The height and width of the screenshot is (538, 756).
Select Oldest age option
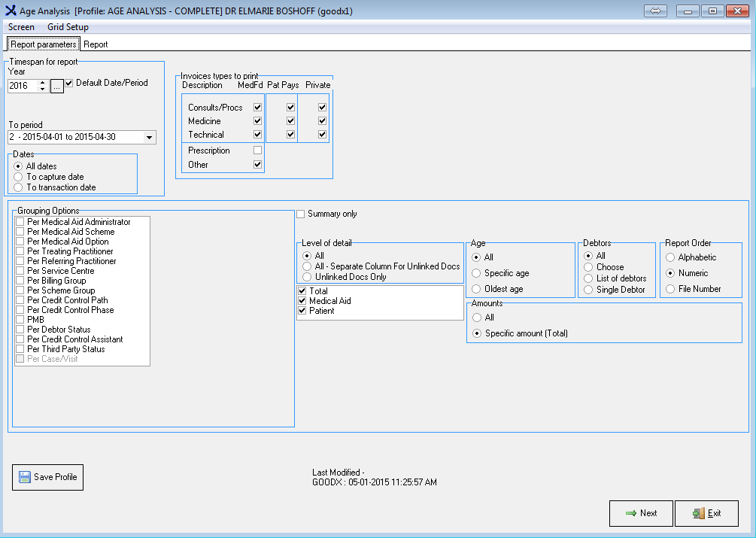coord(476,289)
